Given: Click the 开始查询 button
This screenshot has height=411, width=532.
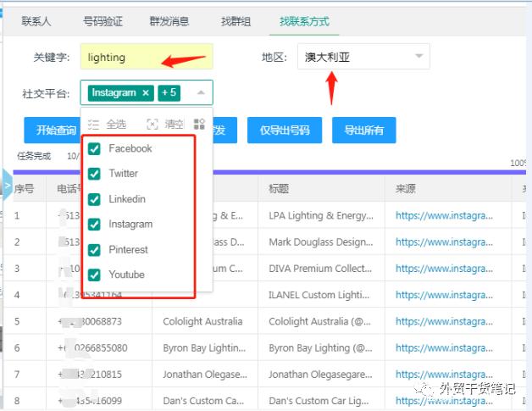Looking at the screenshot, I should coord(53,130).
